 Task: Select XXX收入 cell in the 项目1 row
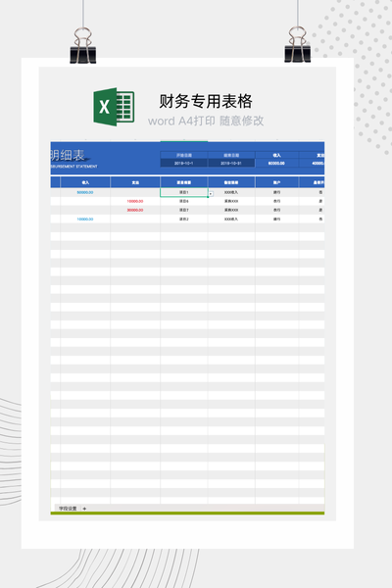point(231,192)
